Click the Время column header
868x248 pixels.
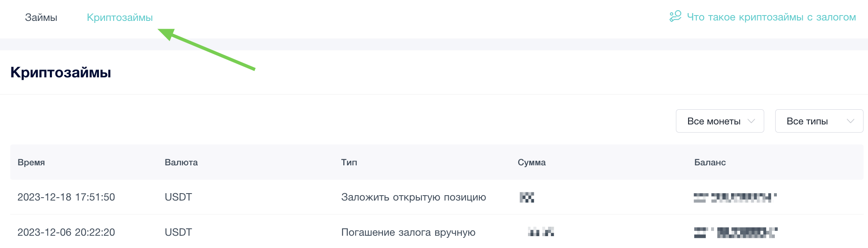tap(31, 162)
